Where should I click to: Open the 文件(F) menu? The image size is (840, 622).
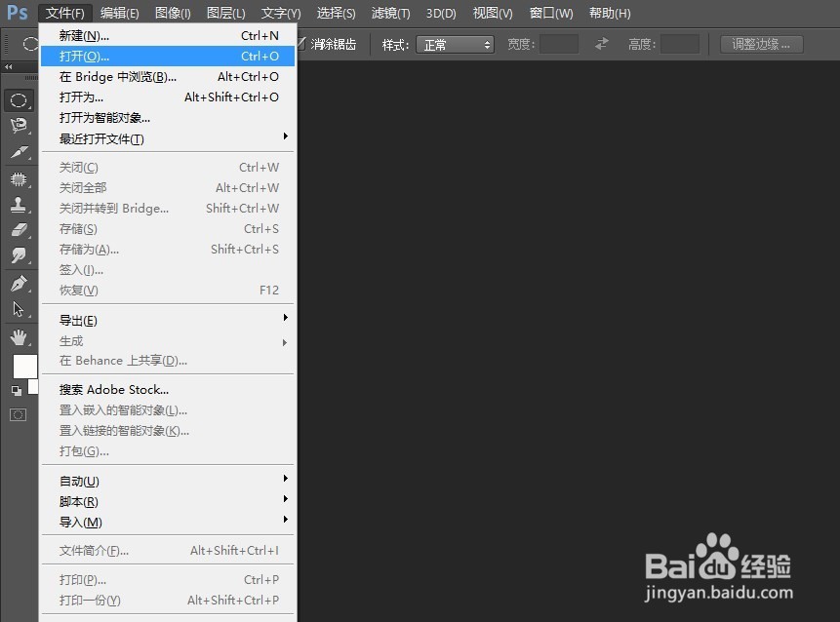tap(65, 13)
